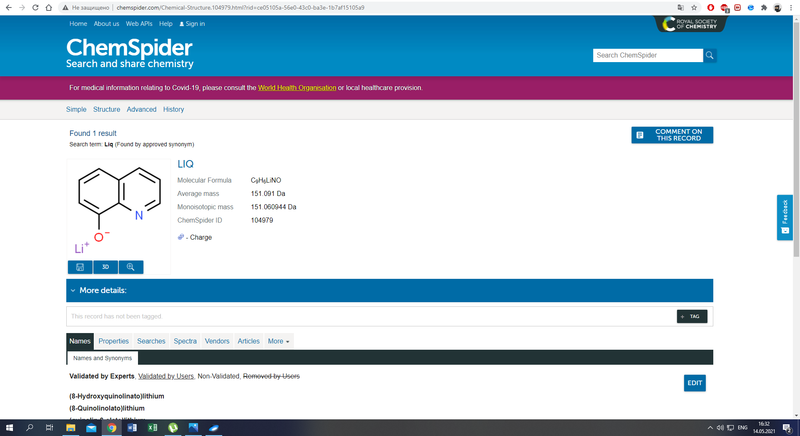Bookmark this page with the star icon
800x436 pixels.
point(694,7)
